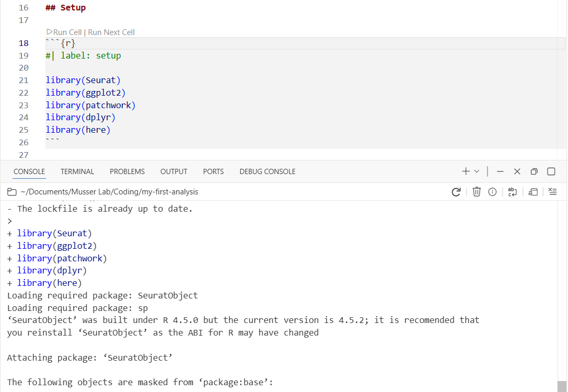The height and width of the screenshot is (392, 568).
Task: Restart the R console session
Action: (456, 192)
